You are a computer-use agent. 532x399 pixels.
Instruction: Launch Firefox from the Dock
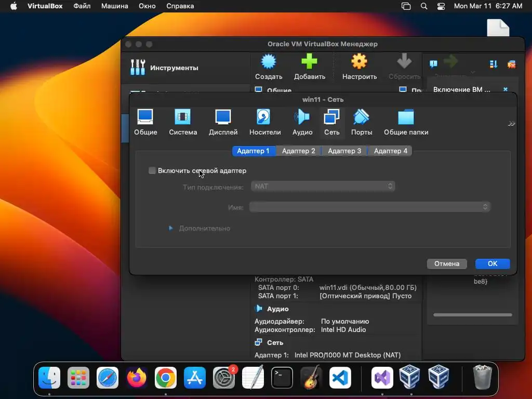(x=137, y=378)
